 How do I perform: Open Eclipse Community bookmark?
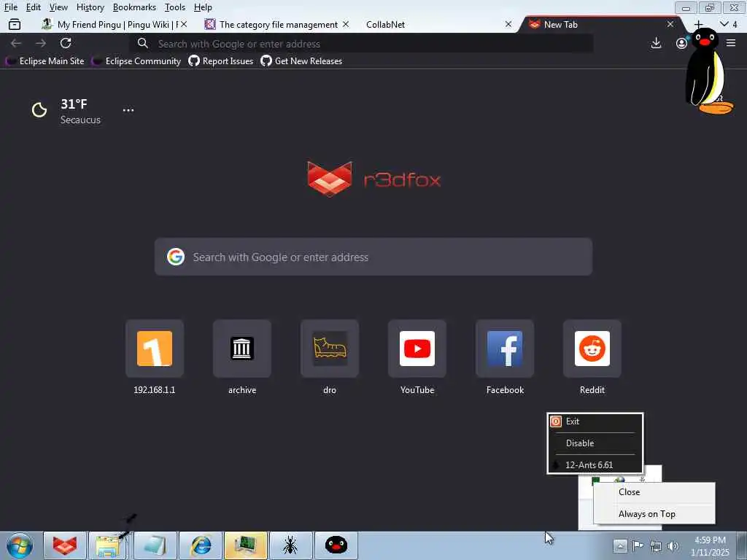[136, 61]
